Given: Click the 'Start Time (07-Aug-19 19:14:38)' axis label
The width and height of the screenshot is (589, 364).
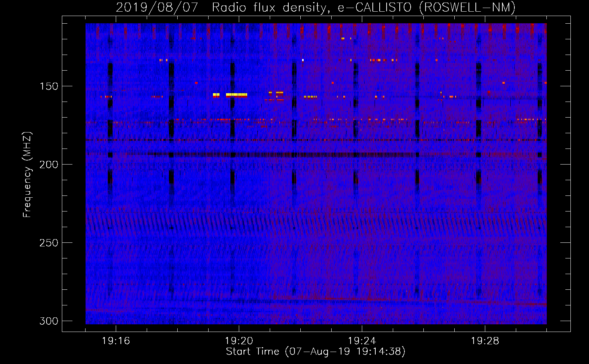Looking at the screenshot, I should coord(316,352).
